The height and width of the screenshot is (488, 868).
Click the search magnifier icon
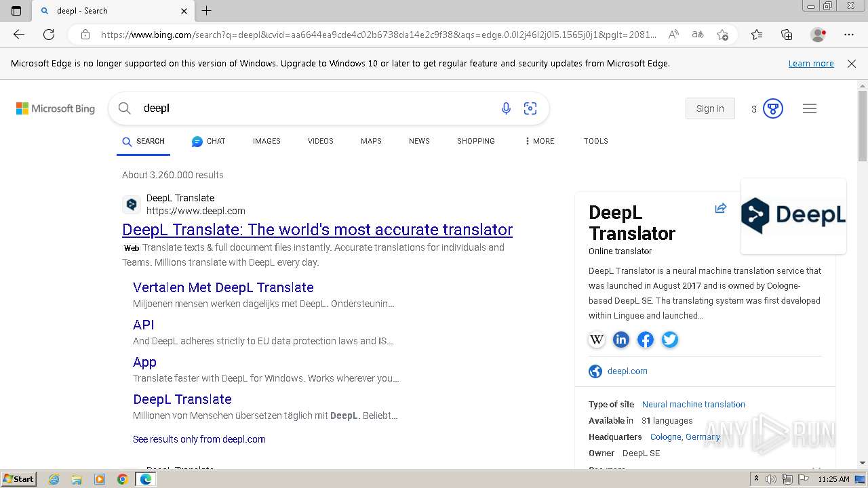[125, 108]
